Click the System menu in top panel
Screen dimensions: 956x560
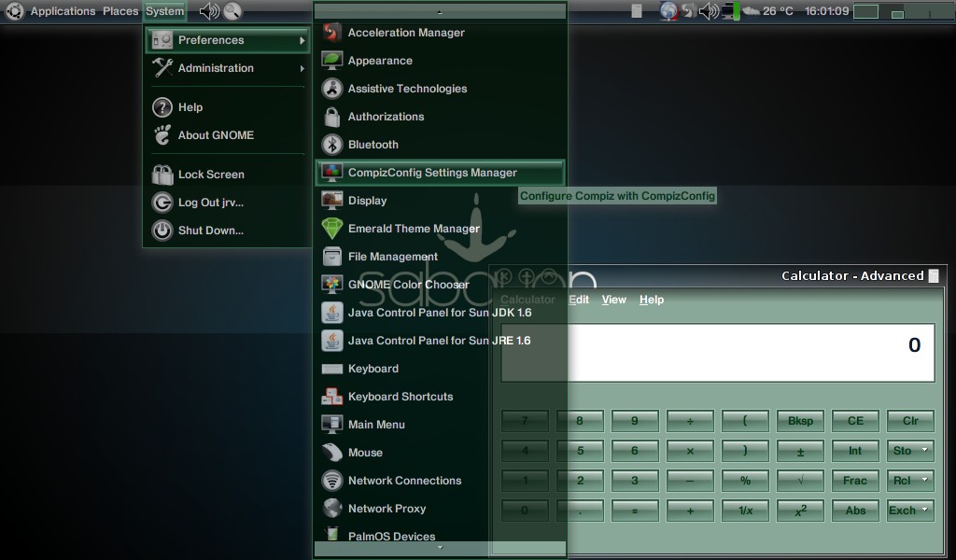(164, 11)
